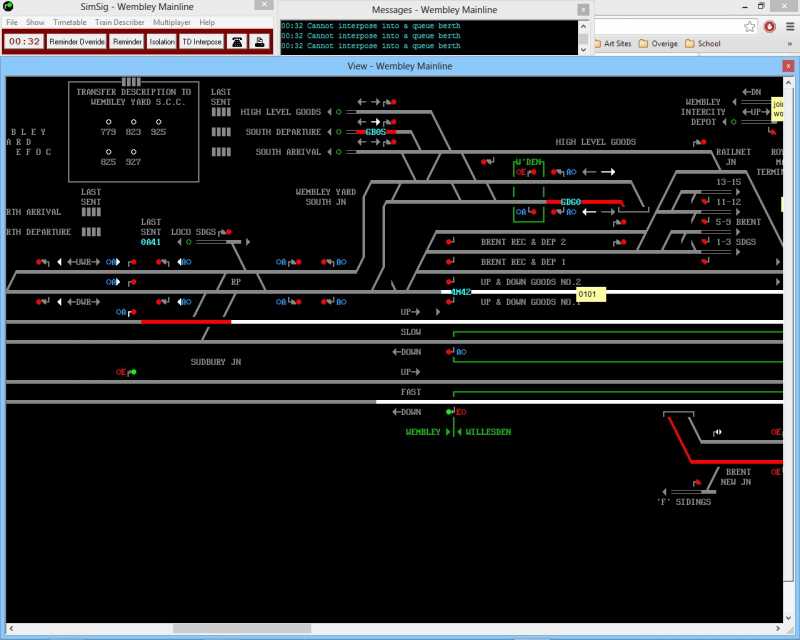Click the WEMBLEY YARD SOUTH JN label
This screenshot has height=640, width=800.
pyautogui.click(x=326, y=197)
